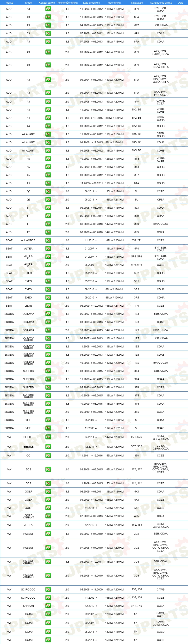The width and height of the screenshot is (188, 644).
Task: Click fuel icon in AUDI A5 8TA row
Action: (x=48, y=183)
